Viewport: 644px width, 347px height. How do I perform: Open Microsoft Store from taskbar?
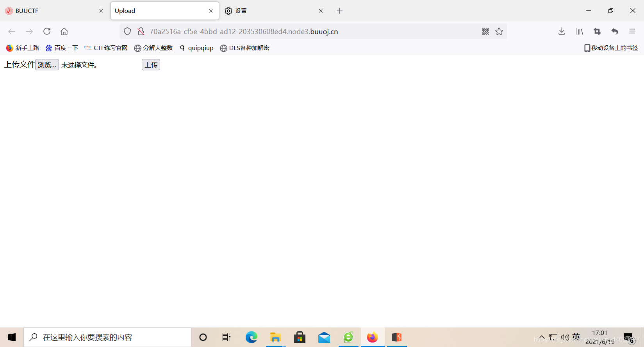point(300,337)
